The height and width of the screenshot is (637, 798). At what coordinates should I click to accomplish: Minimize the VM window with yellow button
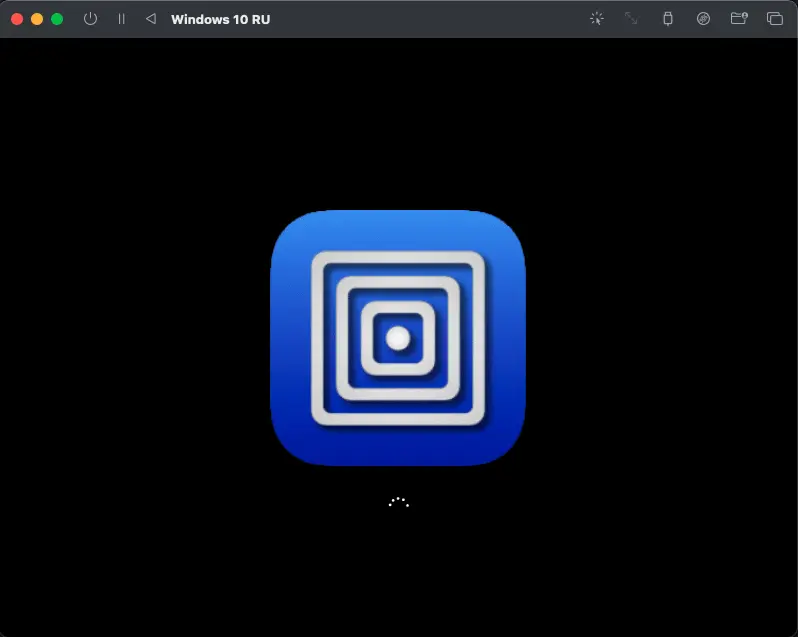point(37,19)
